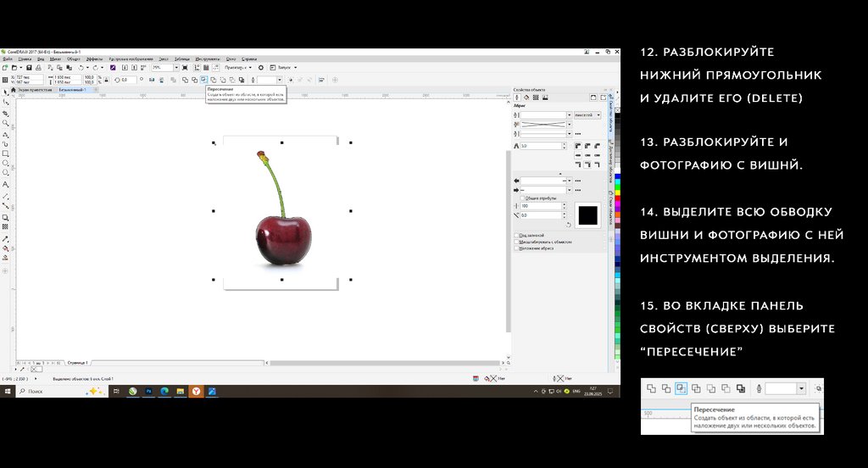Image resolution: width=868 pixels, height=468 pixels.
Task: Toggle the 'Под заливкой' checkbox
Action: [x=516, y=235]
